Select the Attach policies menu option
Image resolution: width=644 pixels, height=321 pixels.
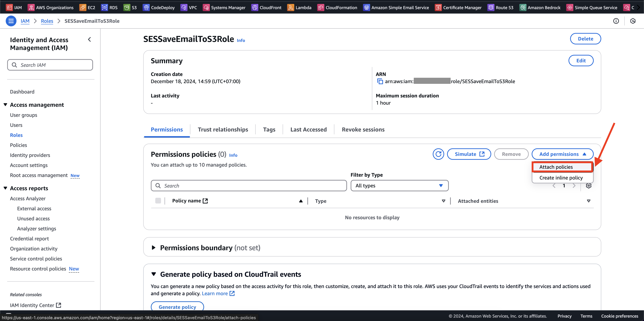tap(562, 167)
